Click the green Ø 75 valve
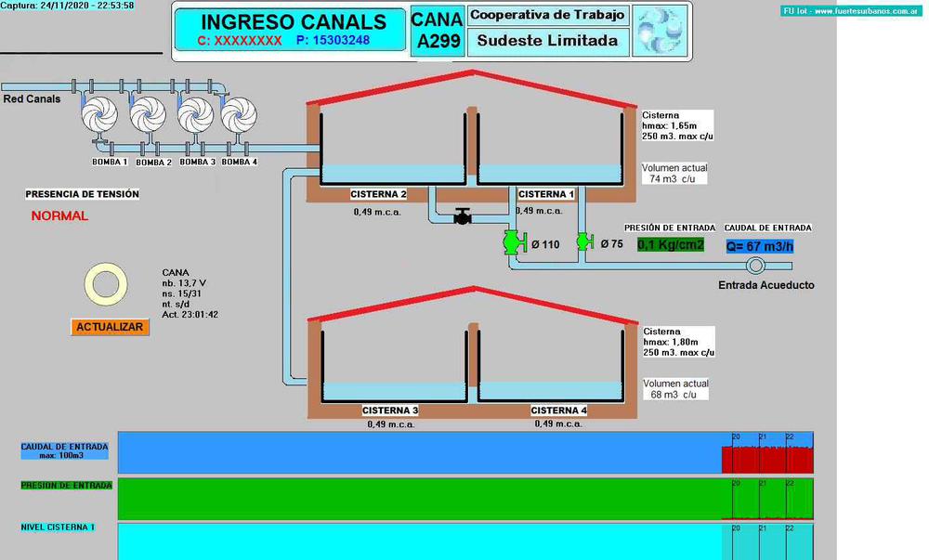 coord(584,241)
